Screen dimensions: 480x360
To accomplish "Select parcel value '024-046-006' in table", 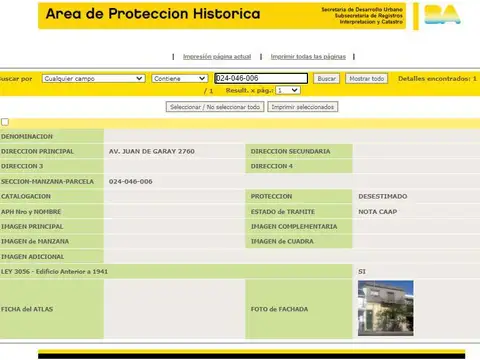I will click(131, 182).
